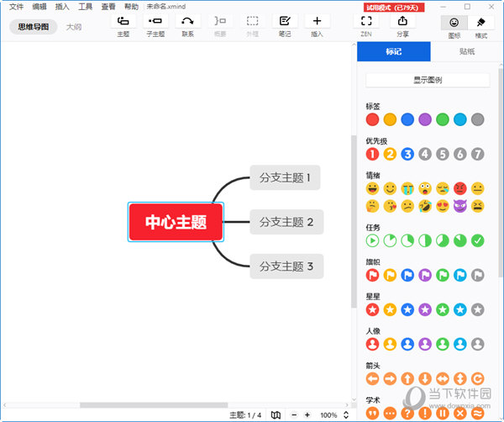The image size is (504, 422).
Task: Select the 分支主题 2 node
Action: 286,222
